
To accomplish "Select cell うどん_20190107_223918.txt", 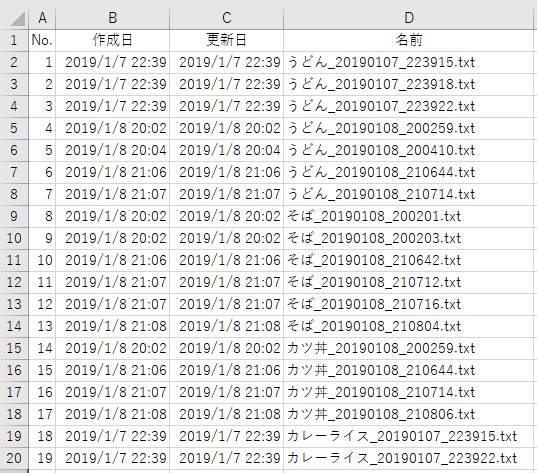I will click(409, 84).
